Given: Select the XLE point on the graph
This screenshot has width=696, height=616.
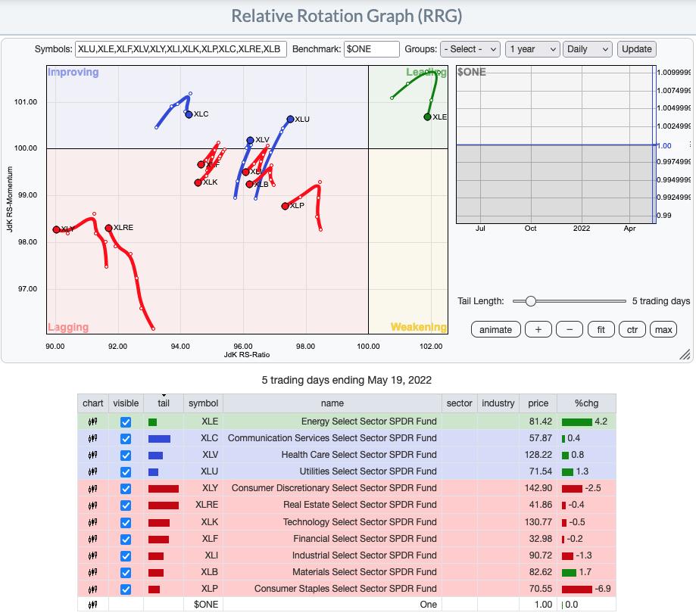Looking at the screenshot, I should tap(427, 117).
